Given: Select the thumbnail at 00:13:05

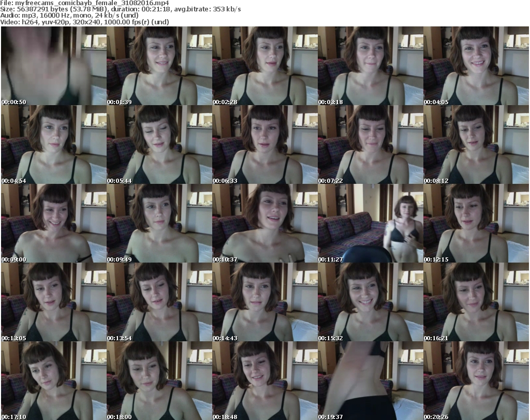Looking at the screenshot, I should (54, 302).
